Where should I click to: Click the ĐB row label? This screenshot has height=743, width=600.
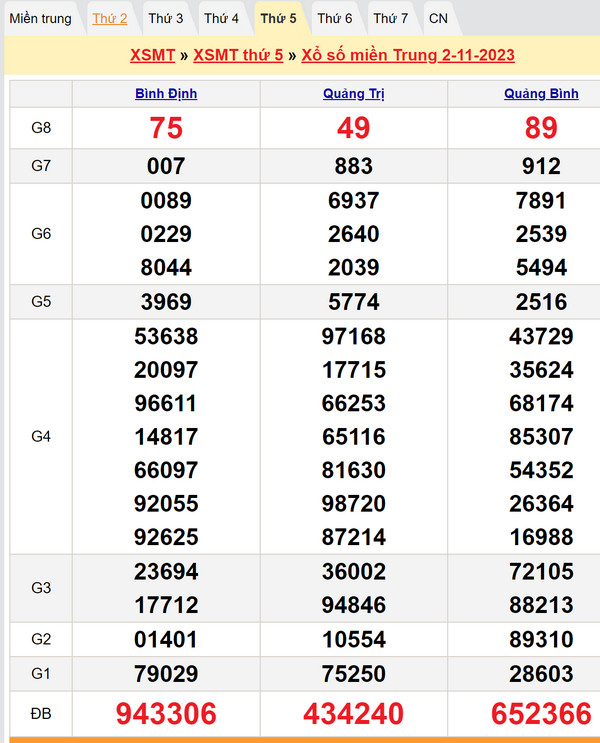click(41, 713)
